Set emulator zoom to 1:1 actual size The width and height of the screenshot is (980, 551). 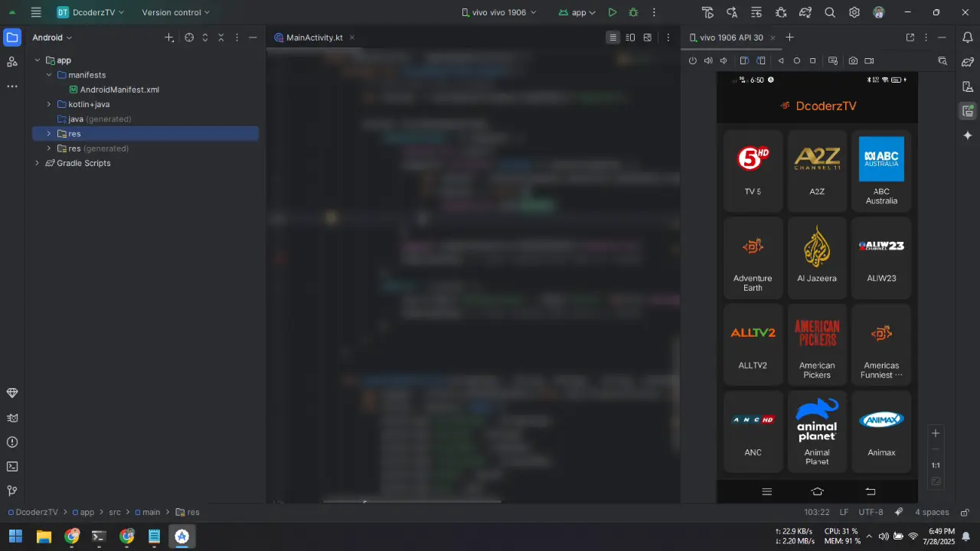coord(935,465)
